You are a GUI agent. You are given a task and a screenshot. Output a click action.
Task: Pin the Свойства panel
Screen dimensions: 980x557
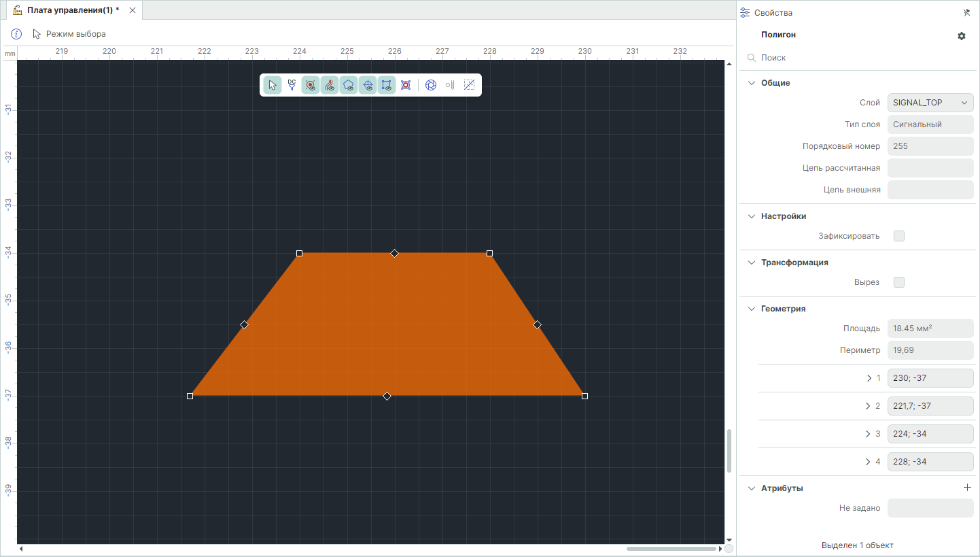pos(966,13)
